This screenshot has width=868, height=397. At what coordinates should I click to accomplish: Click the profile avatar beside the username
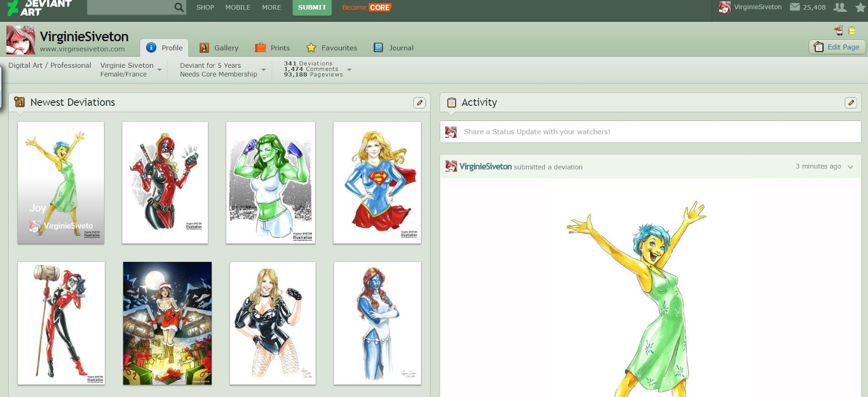21,40
